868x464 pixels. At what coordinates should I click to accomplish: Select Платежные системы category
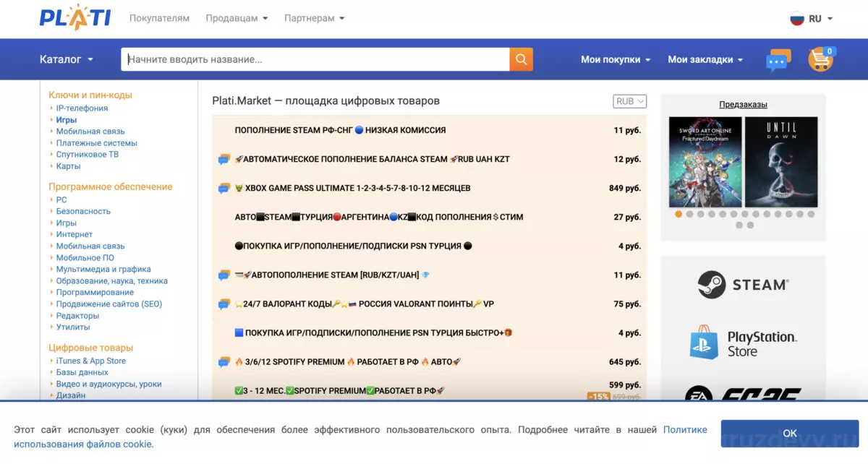click(x=97, y=143)
